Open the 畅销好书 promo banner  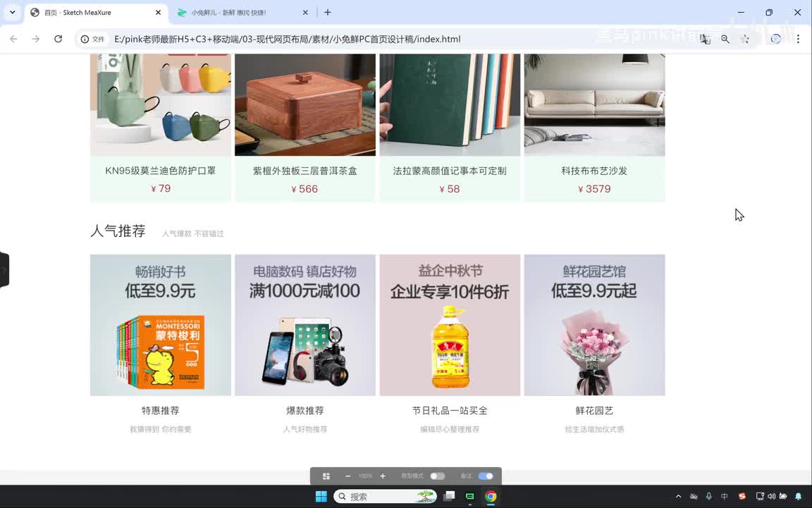click(x=161, y=325)
